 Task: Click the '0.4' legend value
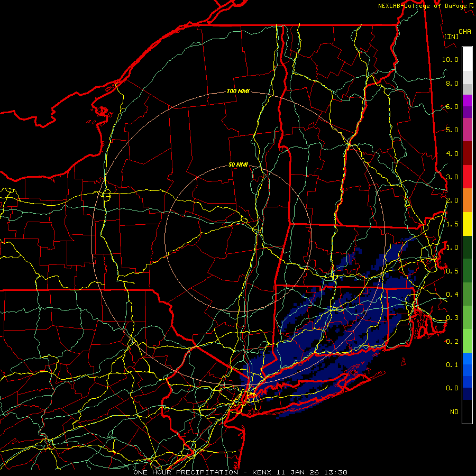coord(452,294)
